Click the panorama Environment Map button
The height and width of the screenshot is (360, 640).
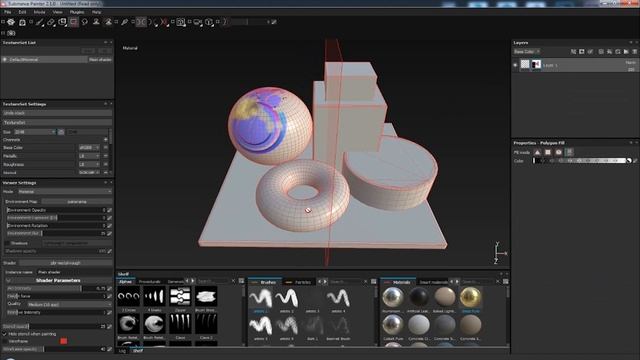(77, 202)
